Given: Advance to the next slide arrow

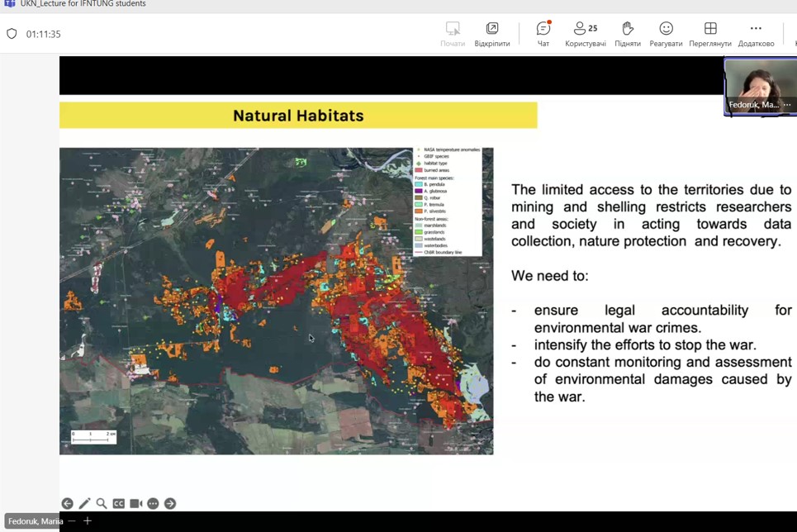Looking at the screenshot, I should coord(170,504).
